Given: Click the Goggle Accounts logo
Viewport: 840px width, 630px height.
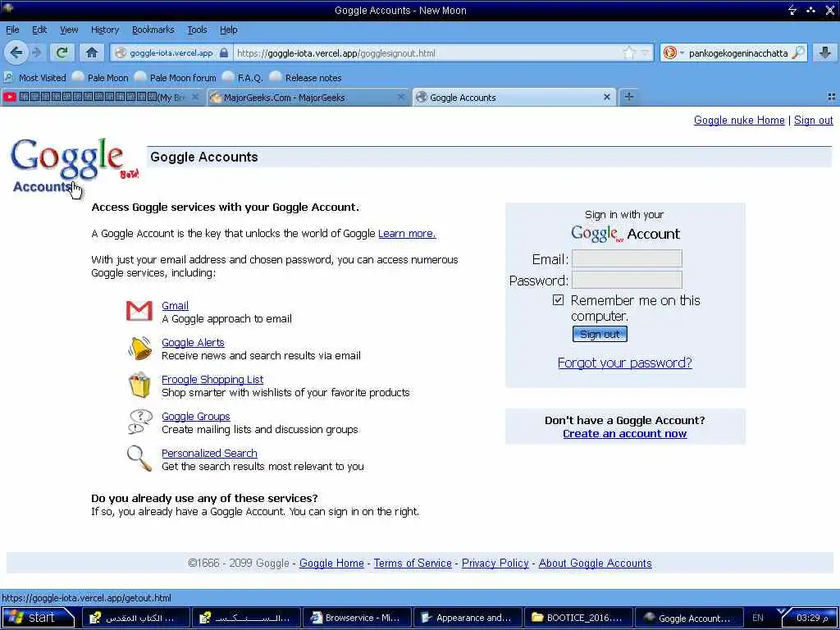Looking at the screenshot, I should pyautogui.click(x=75, y=166).
